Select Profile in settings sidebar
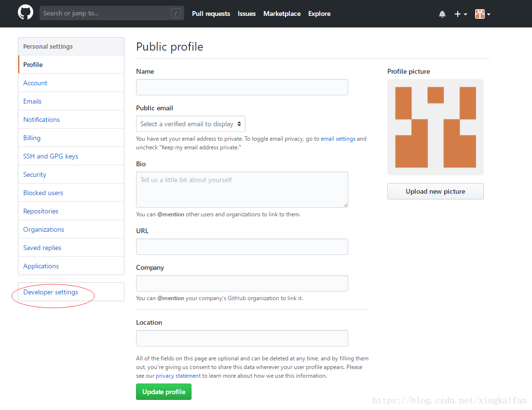The width and height of the screenshot is (532, 410). (71, 65)
